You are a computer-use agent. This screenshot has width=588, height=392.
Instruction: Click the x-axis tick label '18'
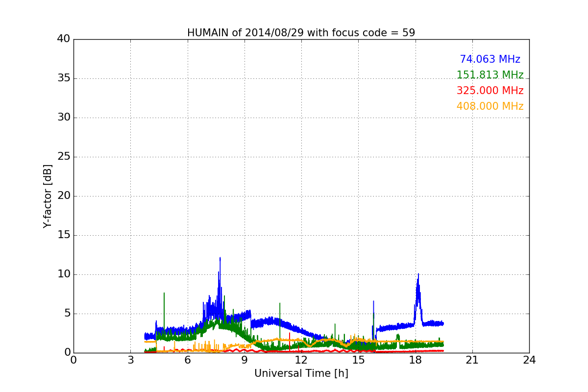click(x=415, y=360)
